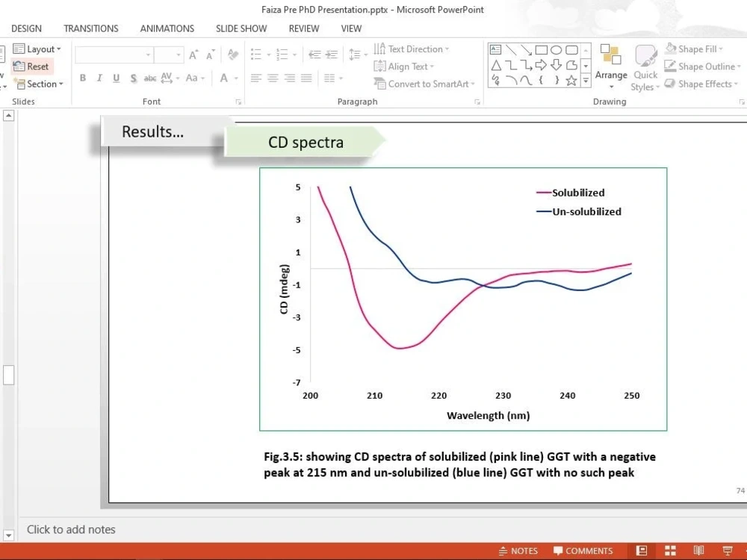Select the Line tool in shapes gallery
This screenshot has width=747, height=560.
tap(511, 50)
